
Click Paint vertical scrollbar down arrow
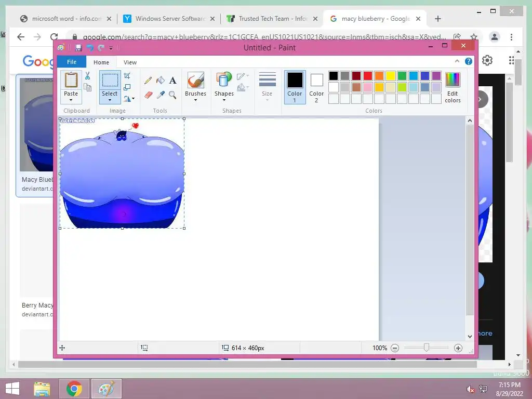click(470, 337)
